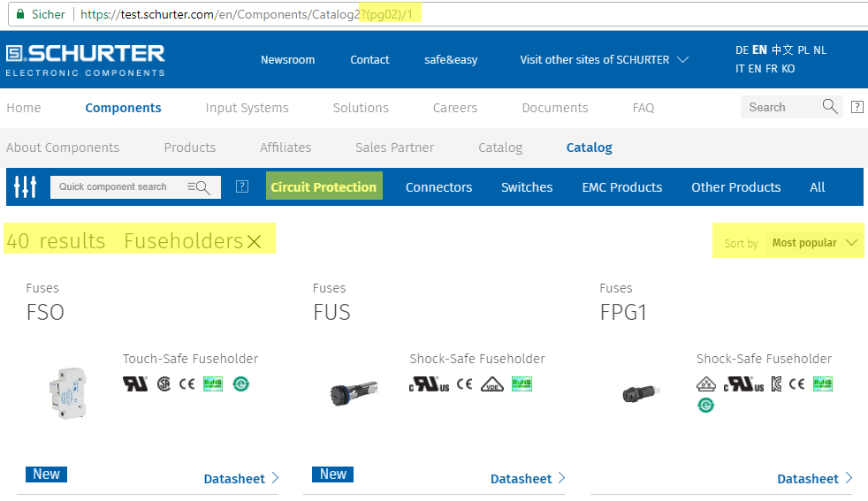Screen dimensions: 868x501
Task: Open FPG1 Datasheet link
Action: 815,478
